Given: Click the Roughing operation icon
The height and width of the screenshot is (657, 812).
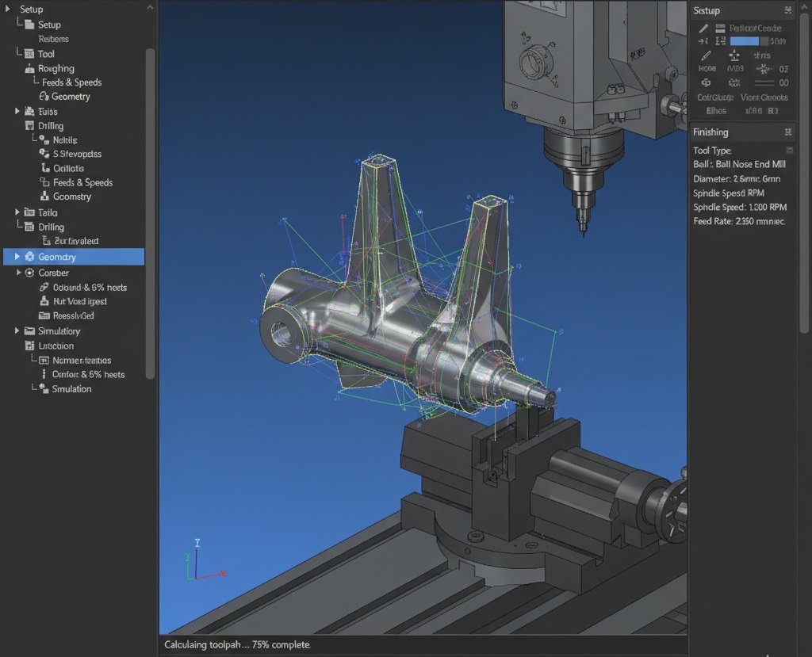Looking at the screenshot, I should pos(29,69).
